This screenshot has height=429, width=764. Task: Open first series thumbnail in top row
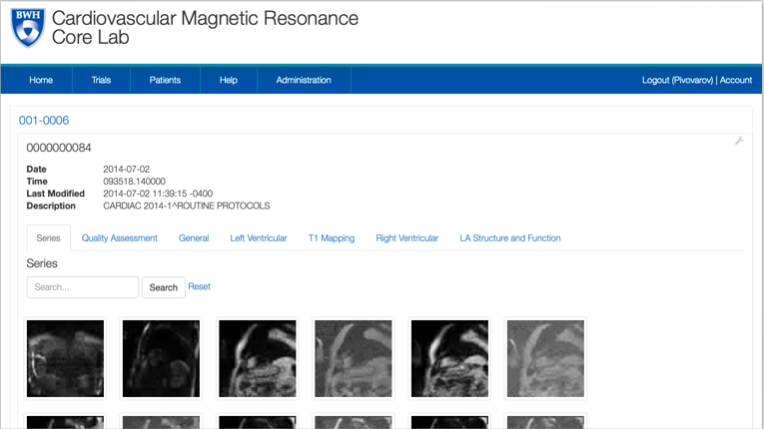point(65,358)
